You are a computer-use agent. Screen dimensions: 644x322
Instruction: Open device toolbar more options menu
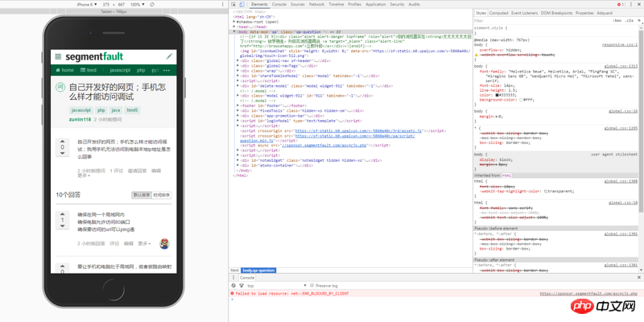pos(223,4)
